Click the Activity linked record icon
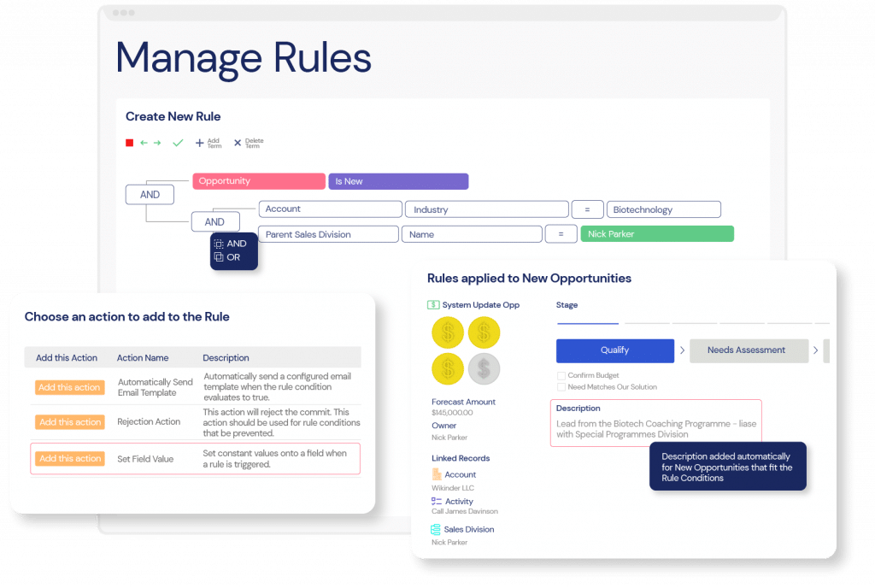The image size is (875, 588). (x=437, y=502)
